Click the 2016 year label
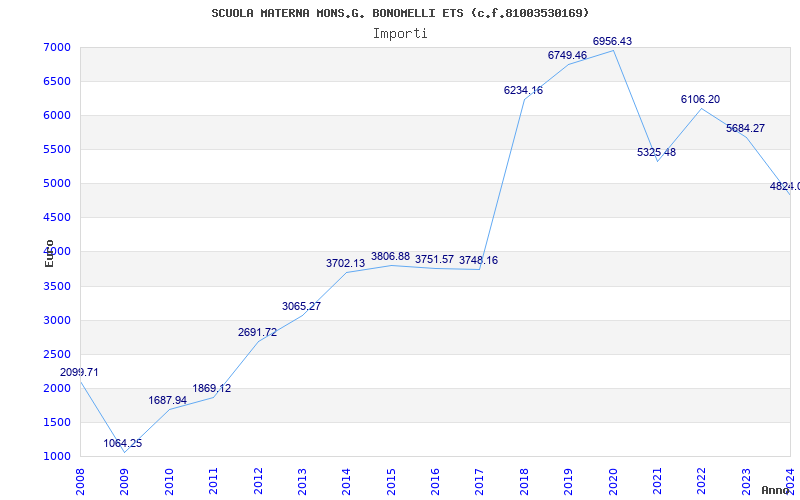The height and width of the screenshot is (500, 800). (435, 482)
